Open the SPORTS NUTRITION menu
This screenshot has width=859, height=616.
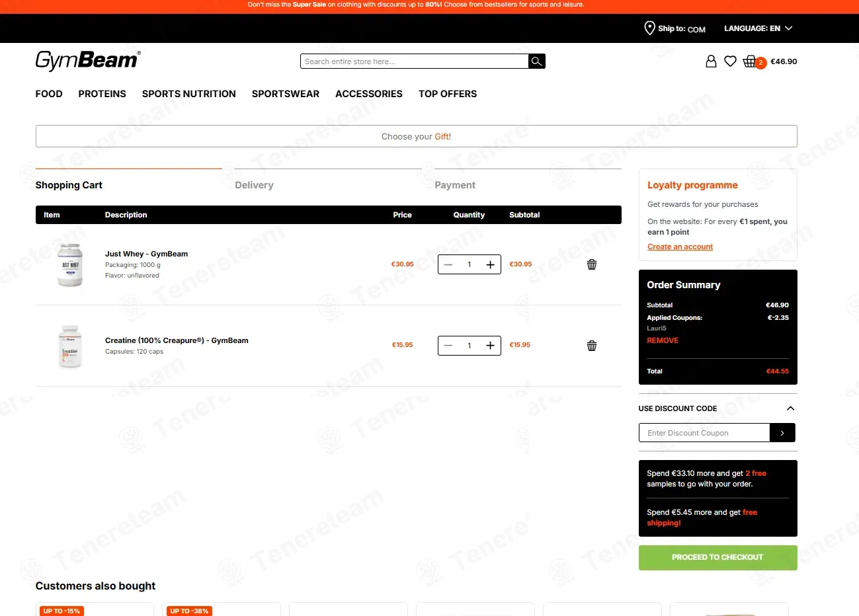coord(188,94)
